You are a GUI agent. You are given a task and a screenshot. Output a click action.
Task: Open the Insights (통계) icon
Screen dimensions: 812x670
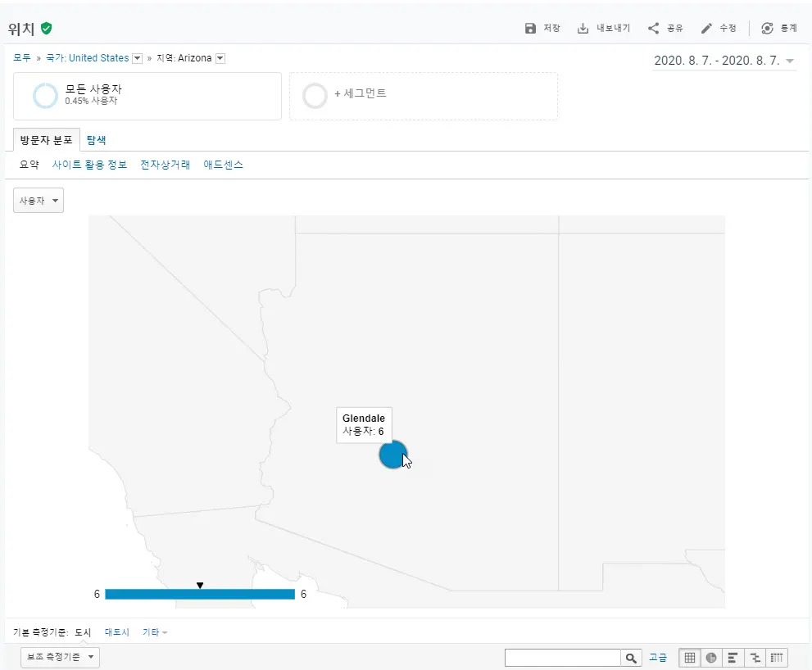pos(767,29)
